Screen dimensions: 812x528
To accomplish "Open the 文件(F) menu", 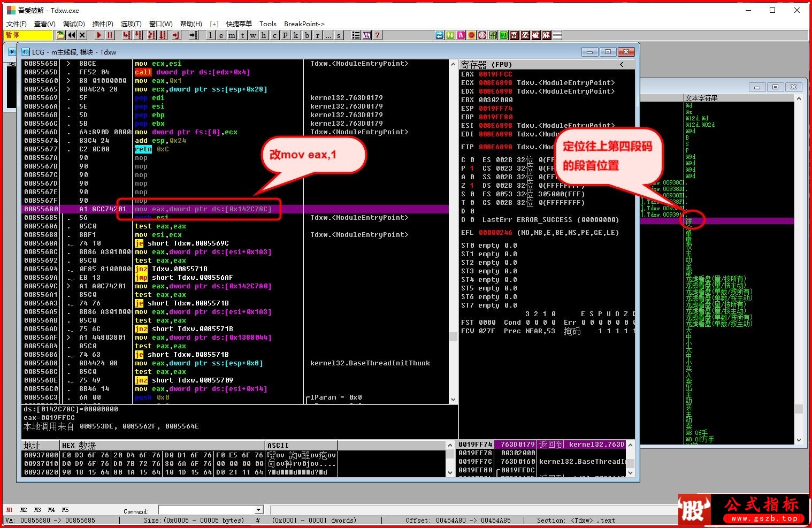I will (17, 24).
